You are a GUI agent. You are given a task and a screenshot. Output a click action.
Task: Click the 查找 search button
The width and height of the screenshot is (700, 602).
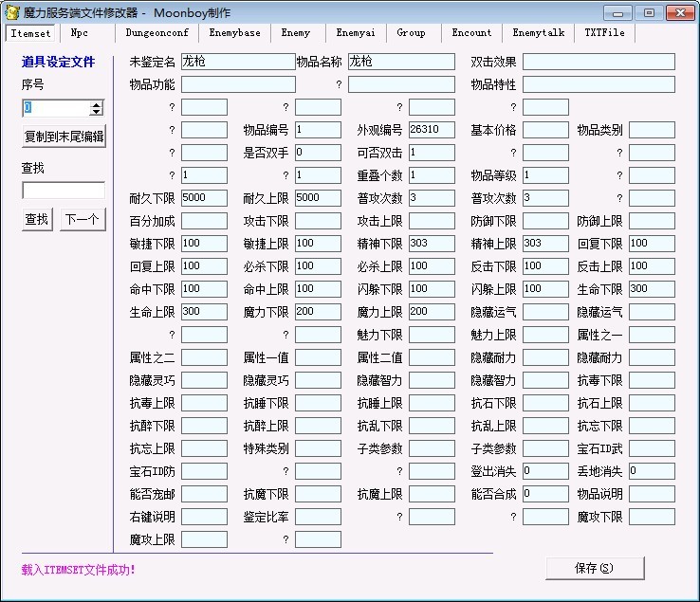[x=37, y=220]
